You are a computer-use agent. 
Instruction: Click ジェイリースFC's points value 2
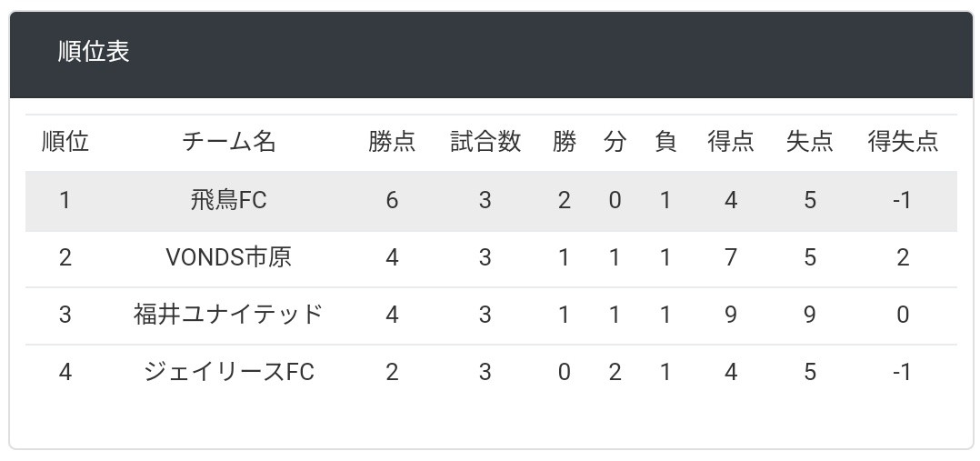392,372
